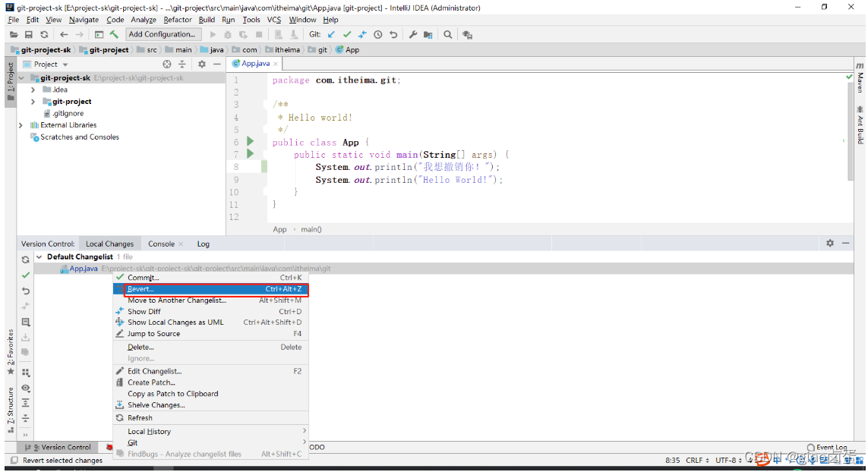
Task: Click the Save All toolbar icon
Action: (29, 34)
